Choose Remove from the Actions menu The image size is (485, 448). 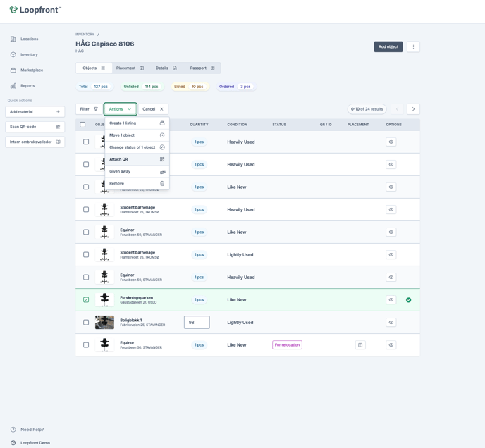[137, 183]
